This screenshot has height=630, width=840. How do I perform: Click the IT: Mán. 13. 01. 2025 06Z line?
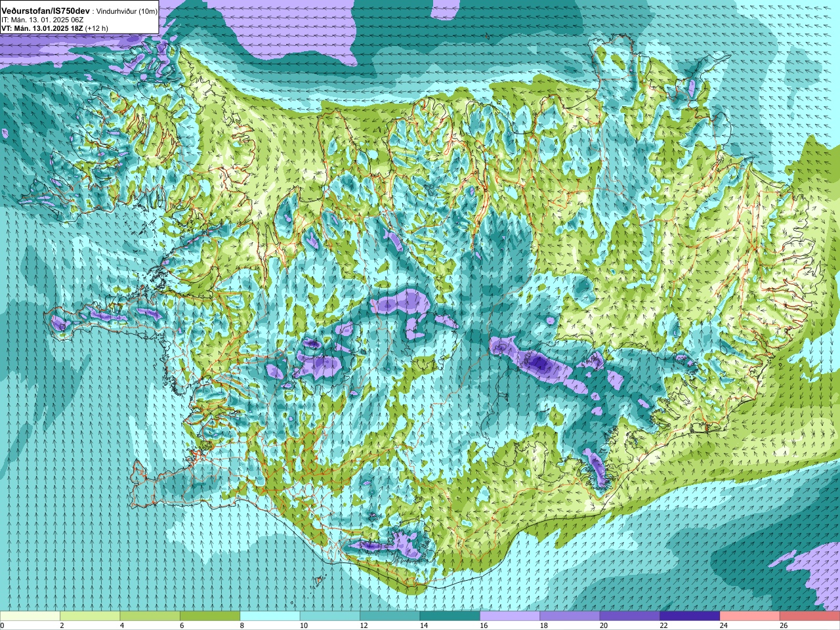[43, 20]
